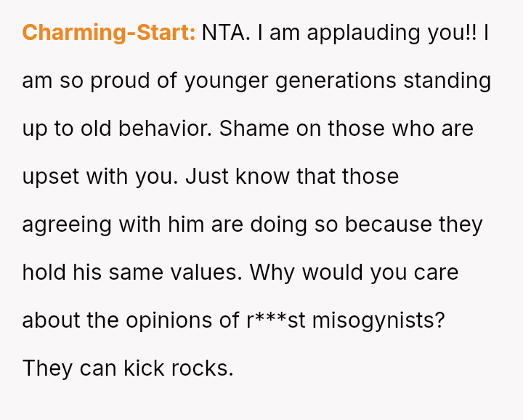The width and height of the screenshot is (523, 420).
Task: Click the censored word 'r***st'
Action: pos(276,320)
